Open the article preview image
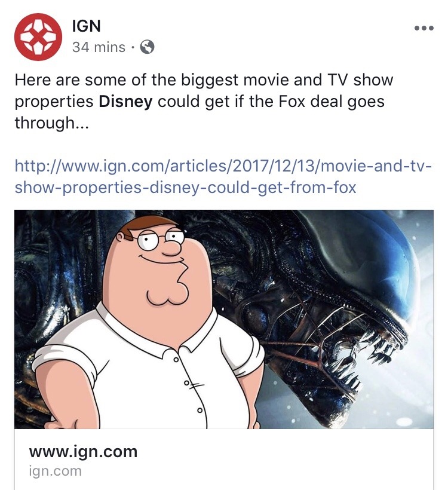Viewport: 448px width, 490px height. 223,319
